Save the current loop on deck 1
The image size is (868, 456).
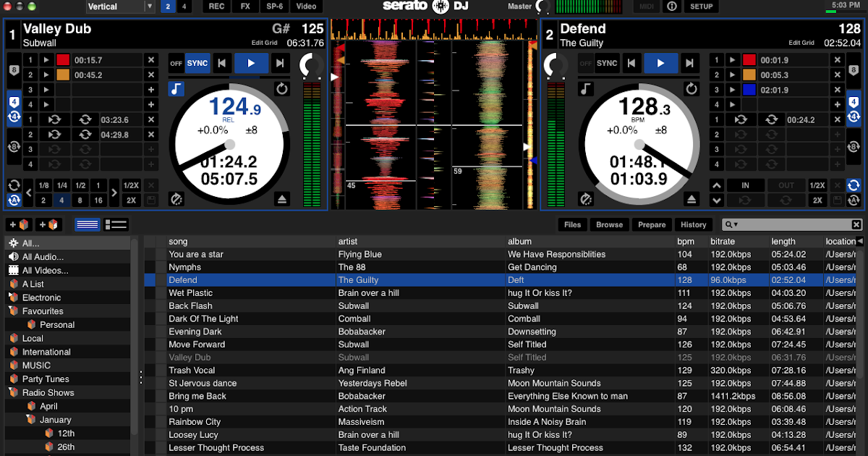151,200
